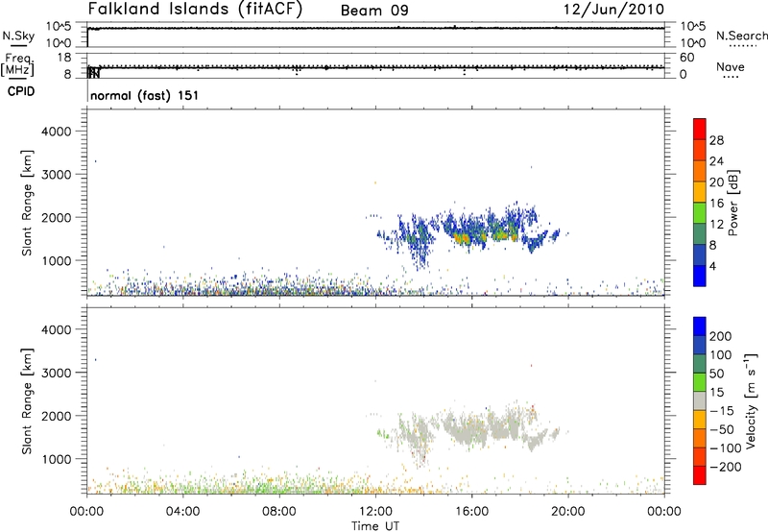Click the 'Falkland Islands (fitACF)' title
The image size is (768, 532).
click(195, 10)
